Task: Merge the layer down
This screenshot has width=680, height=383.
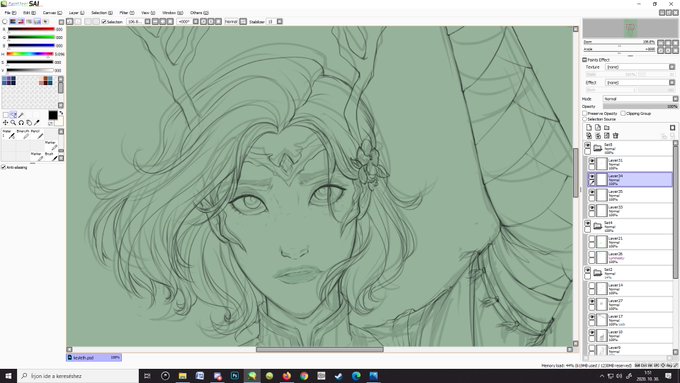Action: tap(598, 136)
